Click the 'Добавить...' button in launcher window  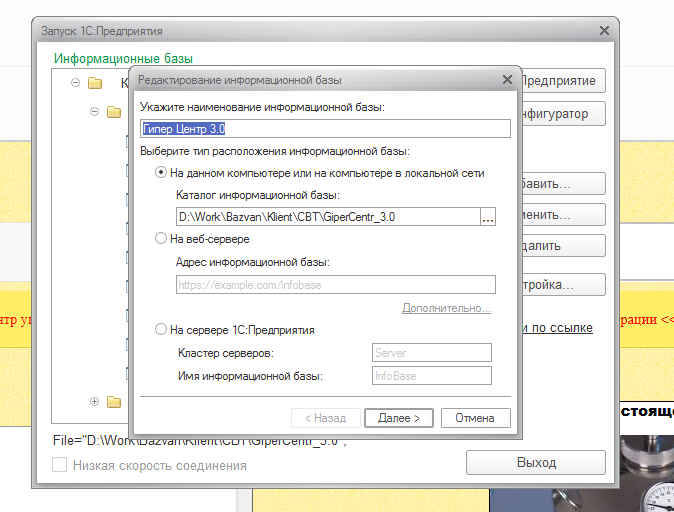[x=564, y=184]
